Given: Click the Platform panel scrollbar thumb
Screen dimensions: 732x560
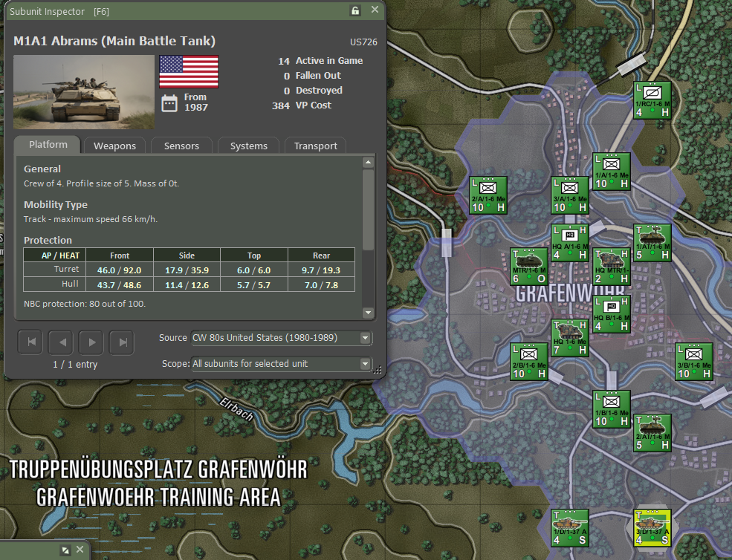Looking at the screenshot, I should pos(368,210).
